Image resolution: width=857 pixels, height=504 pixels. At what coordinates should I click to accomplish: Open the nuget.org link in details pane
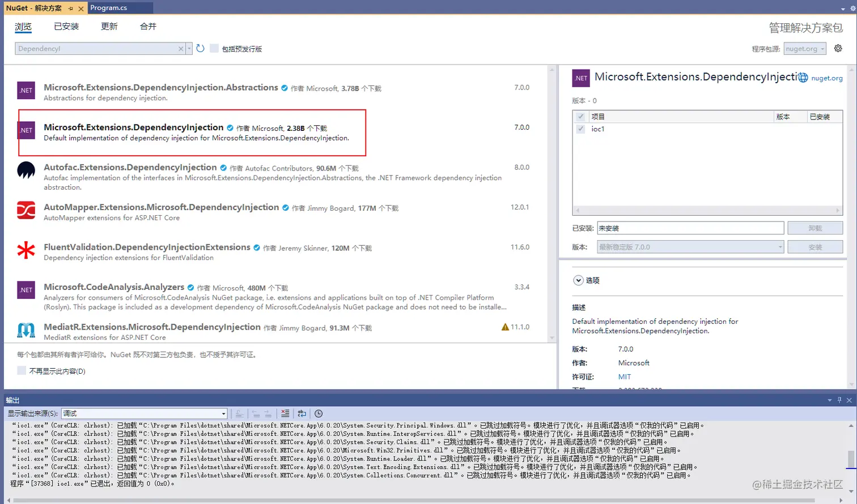(827, 78)
